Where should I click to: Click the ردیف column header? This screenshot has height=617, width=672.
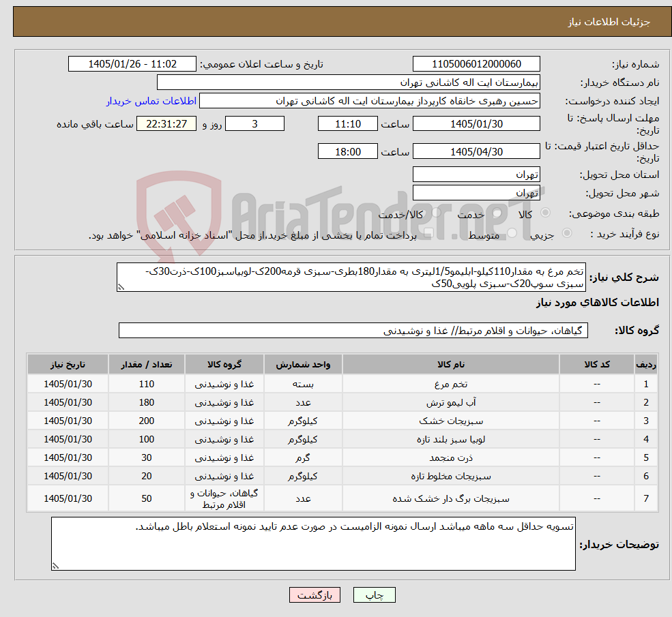(x=646, y=364)
